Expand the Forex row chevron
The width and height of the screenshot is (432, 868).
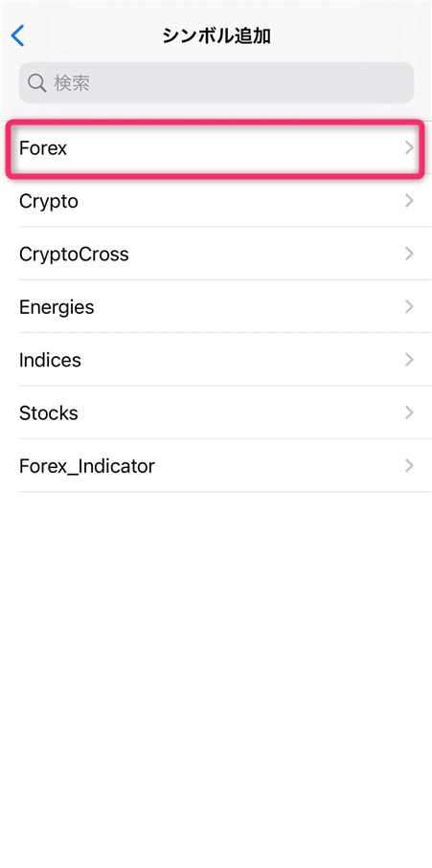click(x=409, y=147)
